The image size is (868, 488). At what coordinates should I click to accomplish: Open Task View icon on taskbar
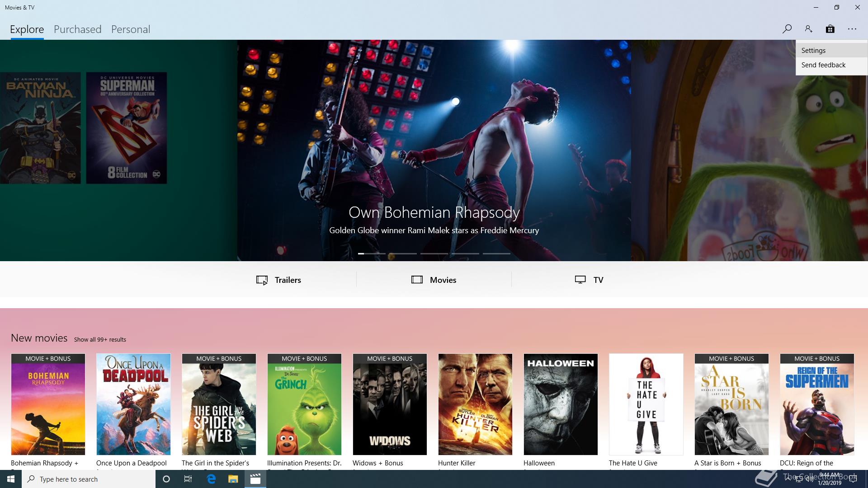coord(188,479)
